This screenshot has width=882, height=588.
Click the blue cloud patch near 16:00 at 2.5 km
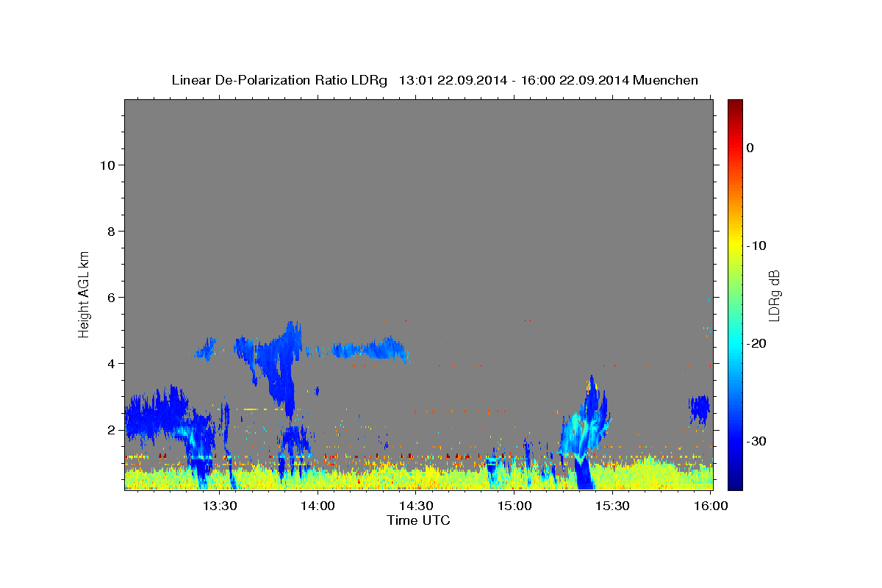click(x=700, y=409)
